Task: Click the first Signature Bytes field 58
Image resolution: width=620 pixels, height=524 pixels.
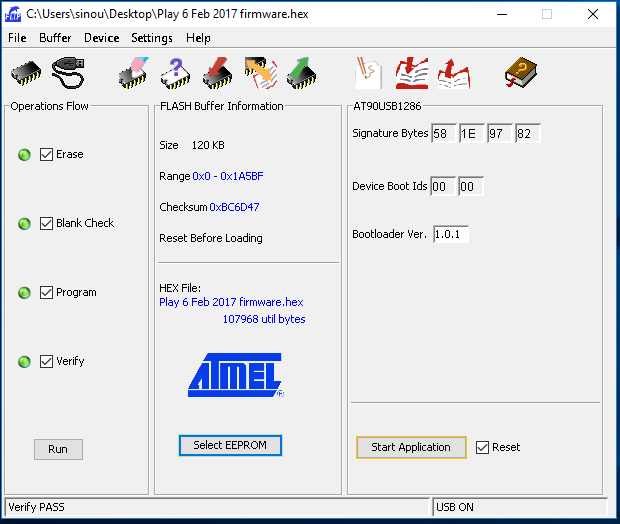Action: click(x=444, y=133)
